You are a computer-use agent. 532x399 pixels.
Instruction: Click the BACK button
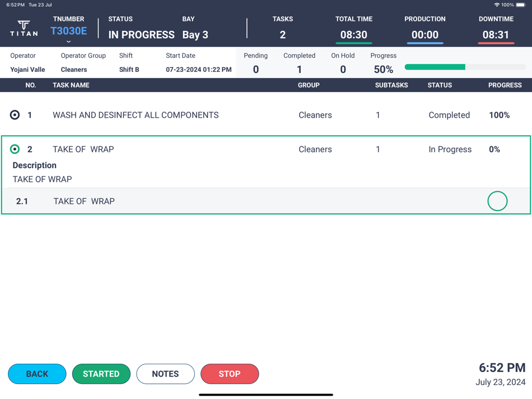37,374
